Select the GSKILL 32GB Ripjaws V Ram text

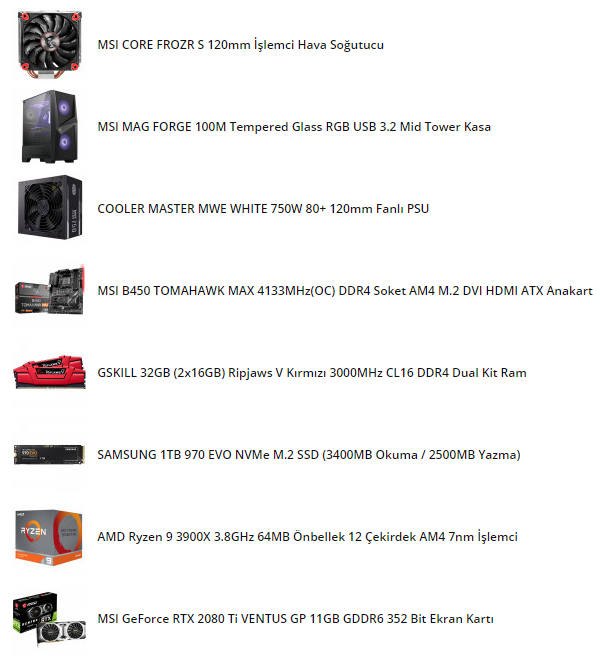[x=312, y=373]
